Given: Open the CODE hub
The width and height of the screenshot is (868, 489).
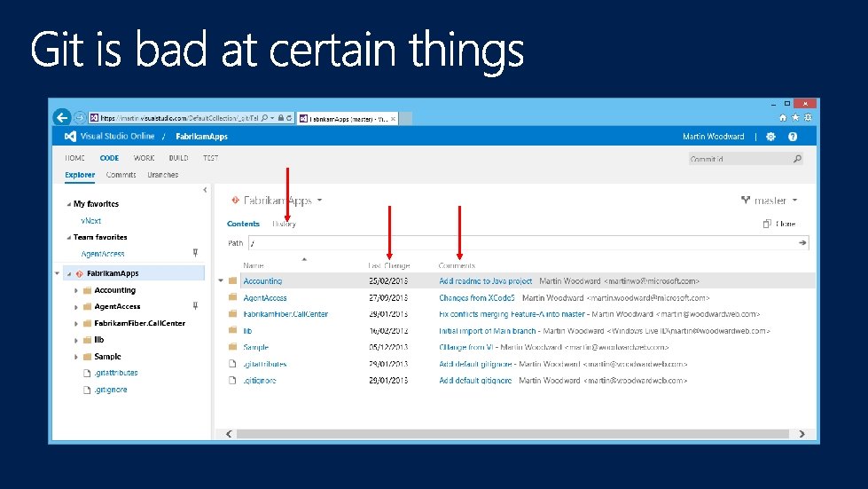Looking at the screenshot, I should [109, 158].
